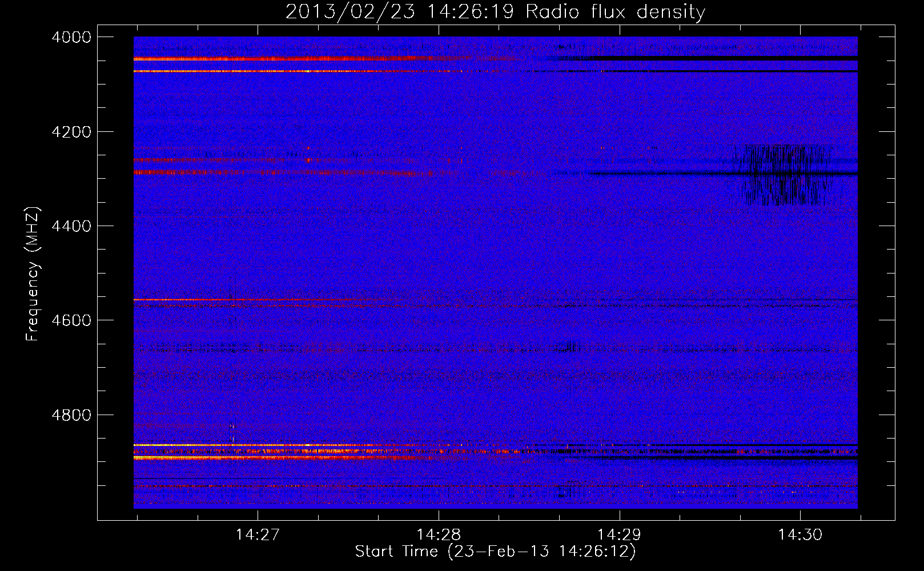Click the 'Frequency (MHZ)' axis title
Viewport: 924px width, 571px height.
click(33, 274)
